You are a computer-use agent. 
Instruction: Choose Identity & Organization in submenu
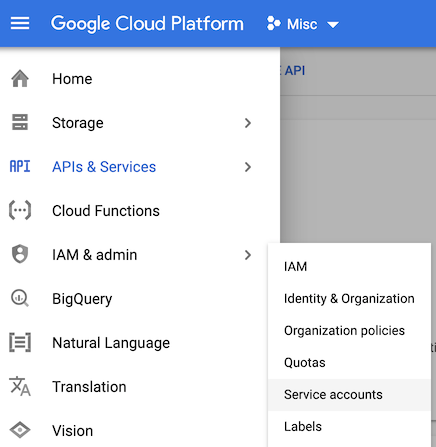[349, 299]
